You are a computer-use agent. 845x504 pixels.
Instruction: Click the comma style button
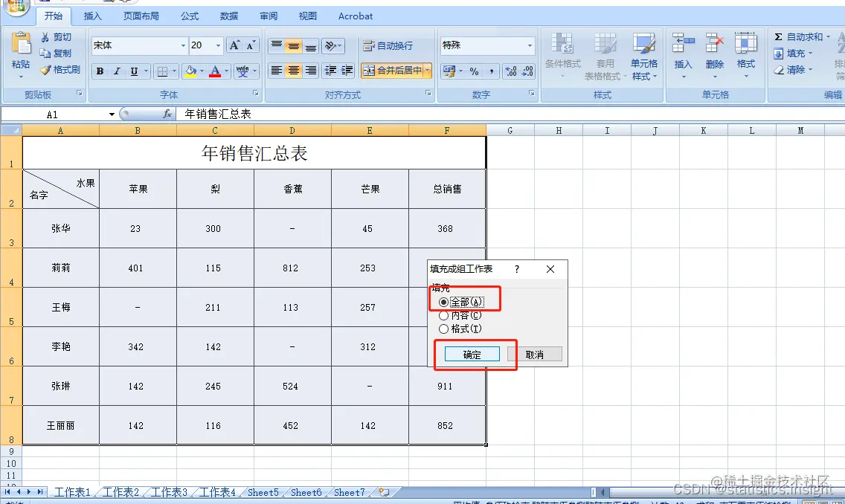click(492, 71)
